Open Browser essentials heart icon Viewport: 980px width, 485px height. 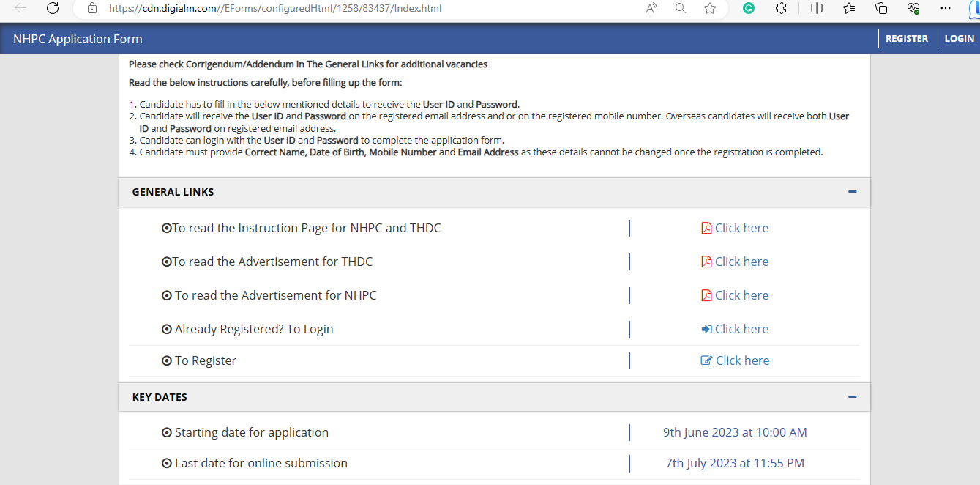click(913, 9)
